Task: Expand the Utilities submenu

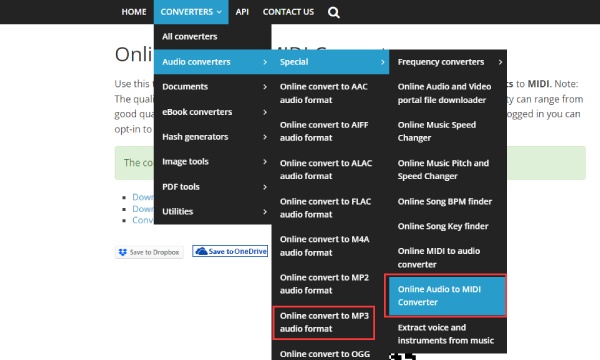Action: [x=212, y=212]
